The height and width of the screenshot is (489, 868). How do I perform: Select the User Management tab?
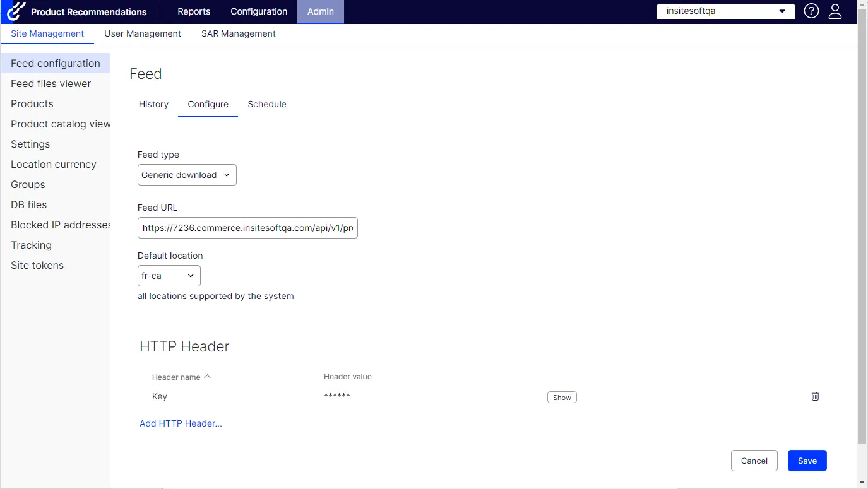click(x=143, y=33)
